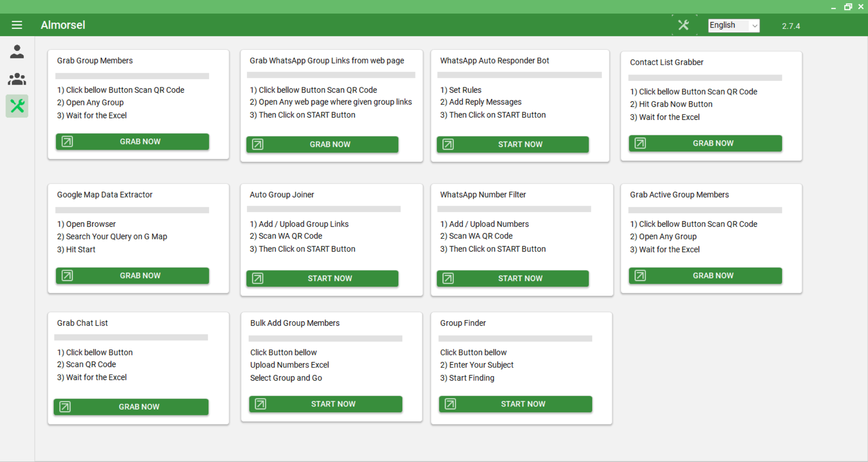Click version number 2.7.4

click(x=791, y=26)
